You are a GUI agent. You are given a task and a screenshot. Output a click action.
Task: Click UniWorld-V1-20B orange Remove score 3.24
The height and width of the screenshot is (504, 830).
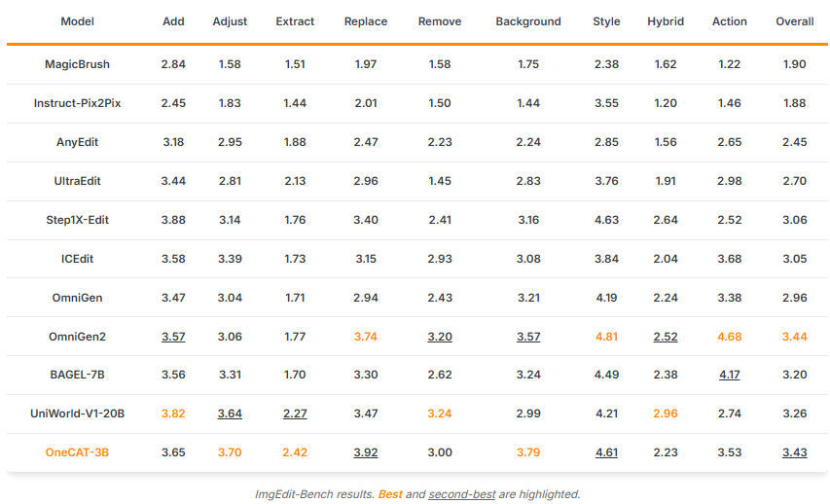(x=440, y=414)
